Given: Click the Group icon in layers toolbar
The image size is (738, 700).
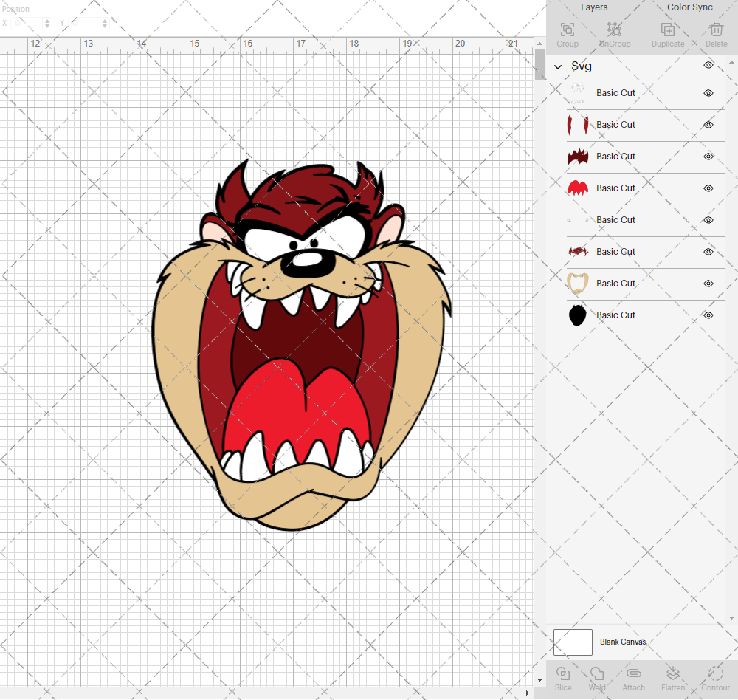Looking at the screenshot, I should click(567, 30).
